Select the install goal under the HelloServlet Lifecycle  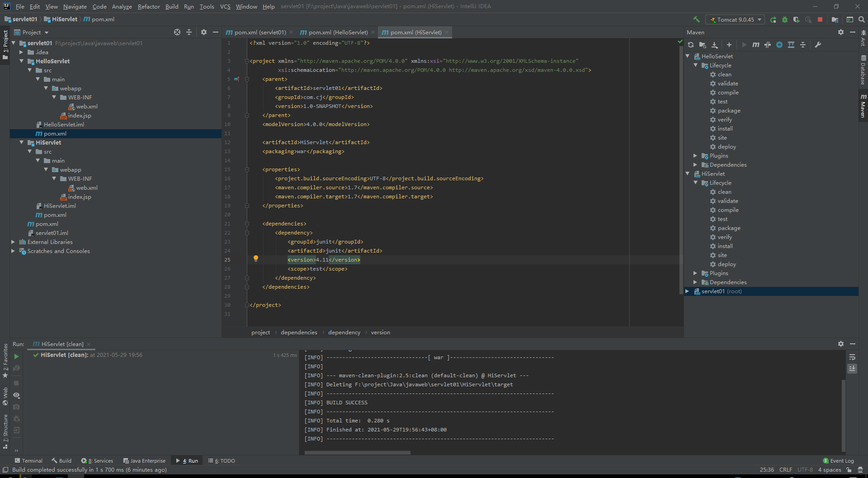(725, 128)
